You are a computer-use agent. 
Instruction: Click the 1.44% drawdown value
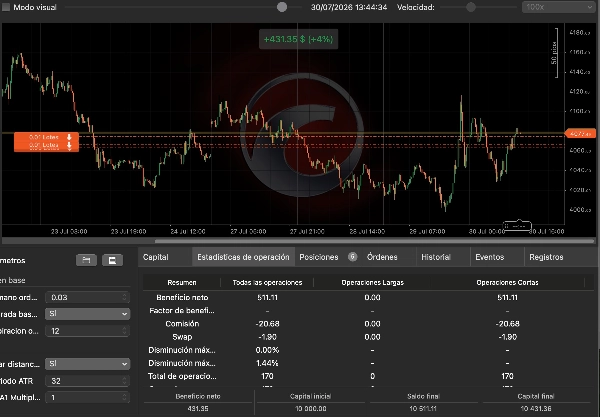[267, 363]
